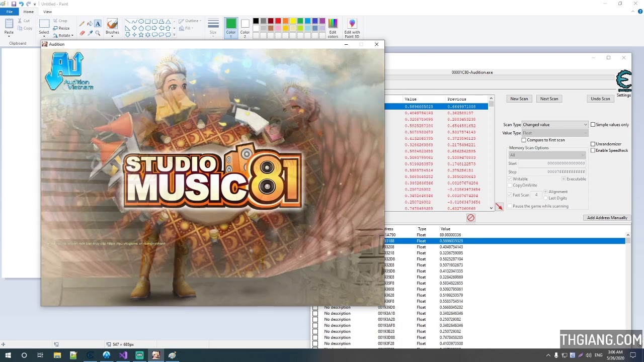
Task: Click the rectangular Select tool icon
Action: pos(44,24)
